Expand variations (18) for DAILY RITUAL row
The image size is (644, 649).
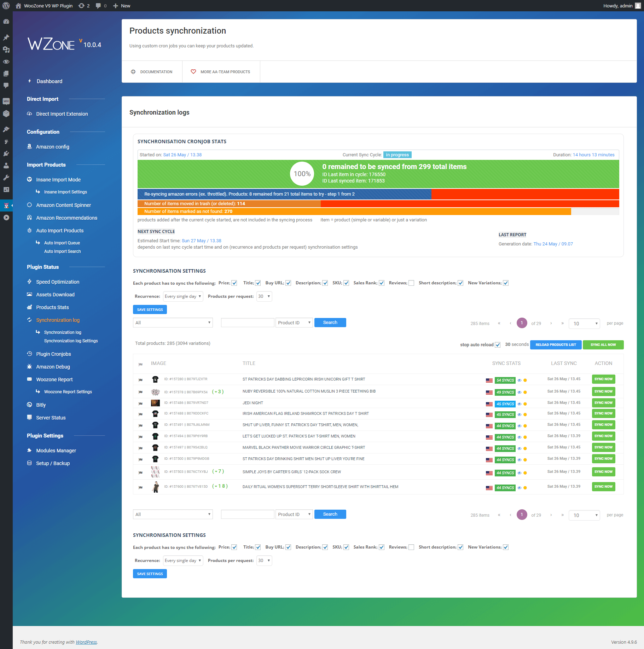tap(220, 486)
